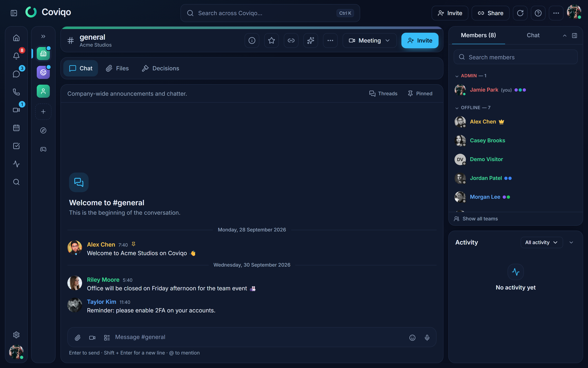Open direct messages icon with 3 badge

point(16,74)
